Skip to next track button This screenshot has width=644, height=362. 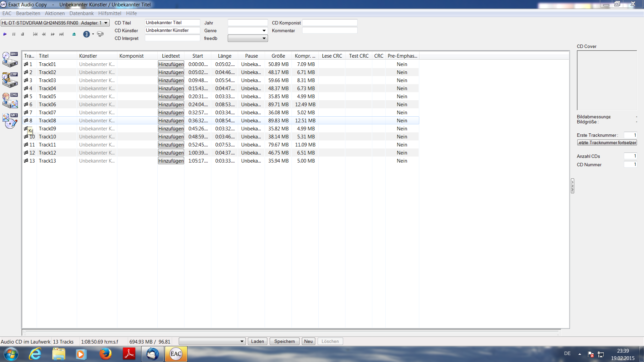click(61, 34)
